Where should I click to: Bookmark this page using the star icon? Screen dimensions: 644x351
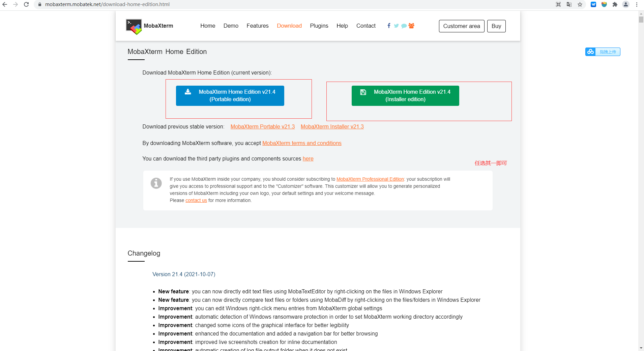[581, 4]
